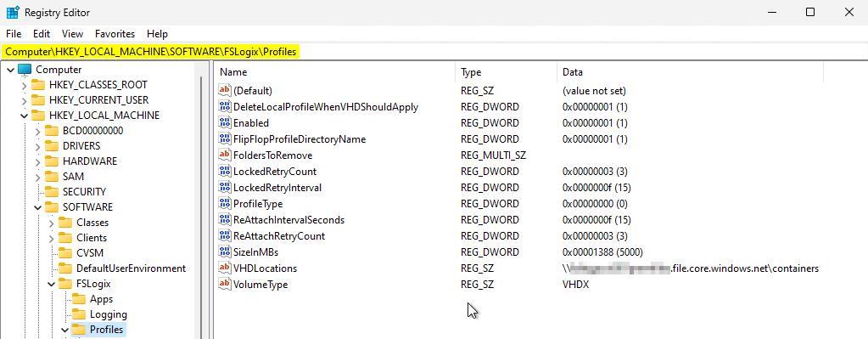The image size is (868, 339).
Task: Expand SAM key chevron
Action: (37, 178)
